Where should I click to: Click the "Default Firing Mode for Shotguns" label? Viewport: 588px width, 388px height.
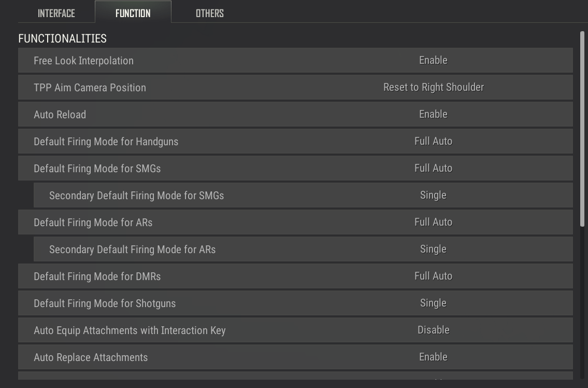(105, 303)
